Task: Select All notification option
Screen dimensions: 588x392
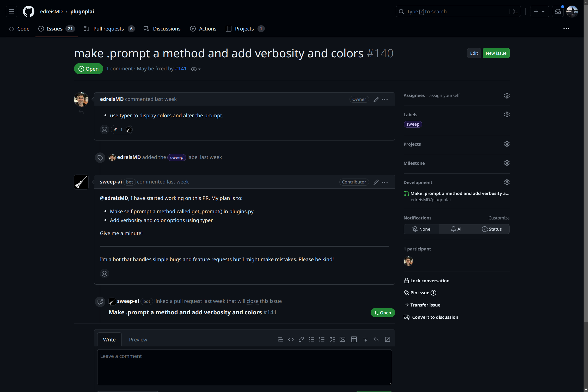Action: (456, 229)
